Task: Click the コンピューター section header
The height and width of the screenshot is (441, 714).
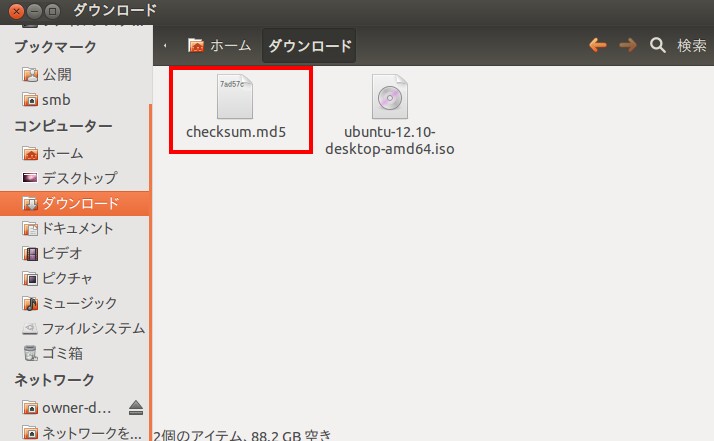Action: pyautogui.click(x=63, y=126)
